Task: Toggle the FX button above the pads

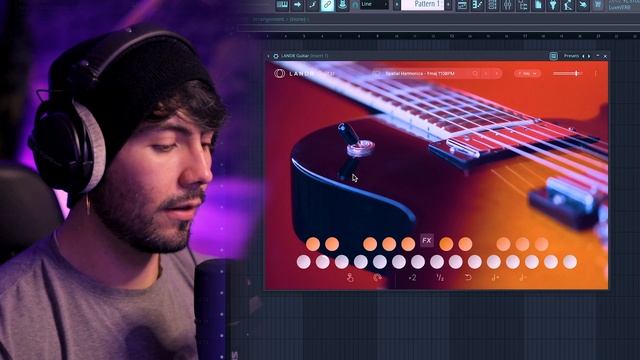Action: click(x=427, y=240)
